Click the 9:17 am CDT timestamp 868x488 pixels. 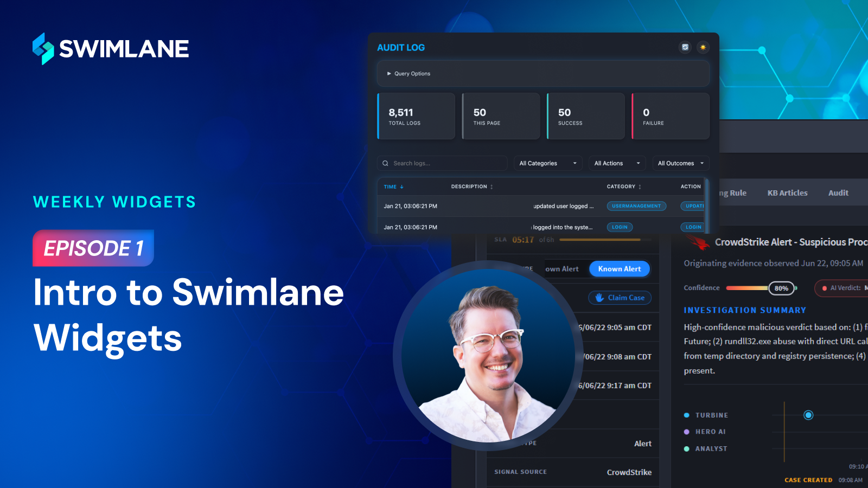[x=615, y=386]
